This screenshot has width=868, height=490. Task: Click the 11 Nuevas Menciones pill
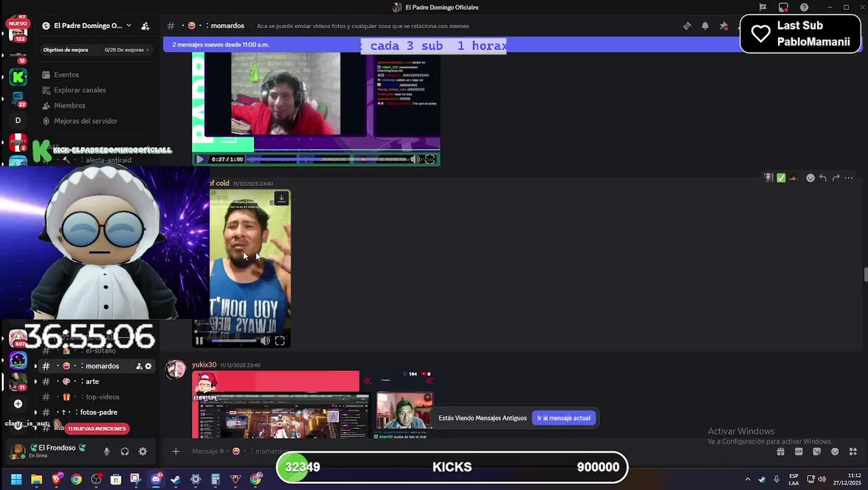[97, 429]
